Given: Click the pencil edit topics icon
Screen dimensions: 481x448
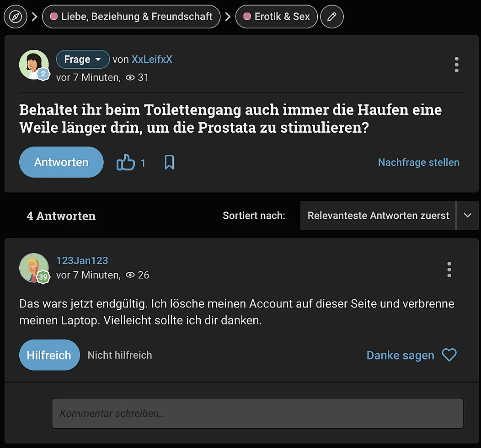Looking at the screenshot, I should pos(332,17).
